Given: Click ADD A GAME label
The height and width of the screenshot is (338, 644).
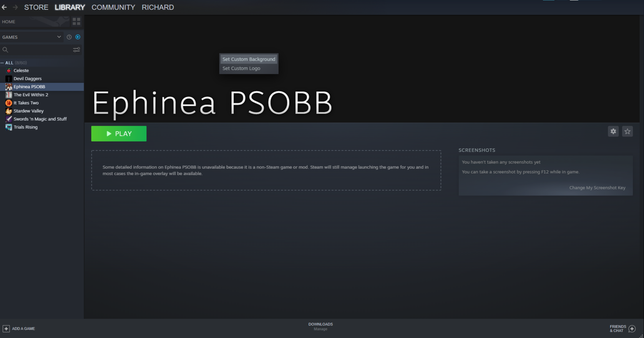Looking at the screenshot, I should coord(24,329).
